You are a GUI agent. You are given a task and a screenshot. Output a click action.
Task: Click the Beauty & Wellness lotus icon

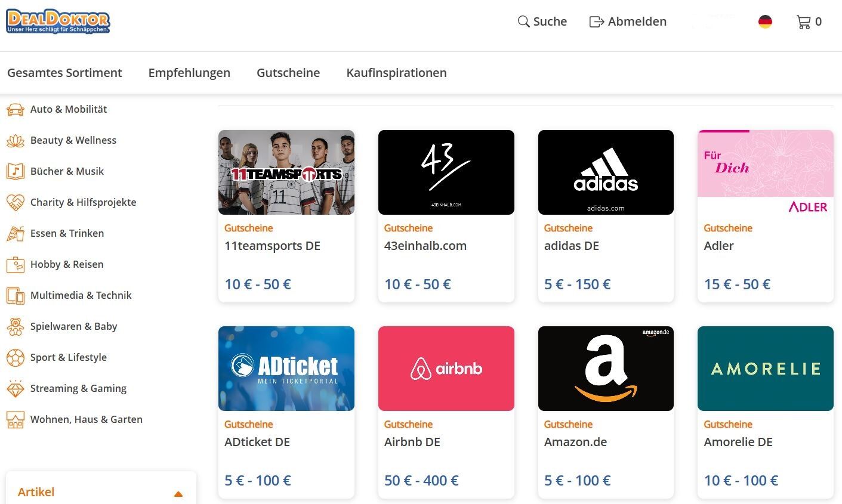tap(15, 141)
